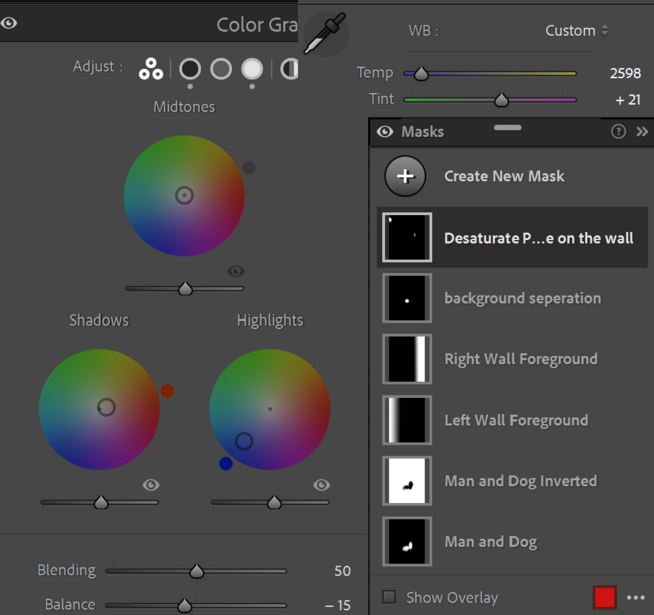This screenshot has width=654, height=615.
Task: Select the background seperation mask
Action: click(x=512, y=298)
